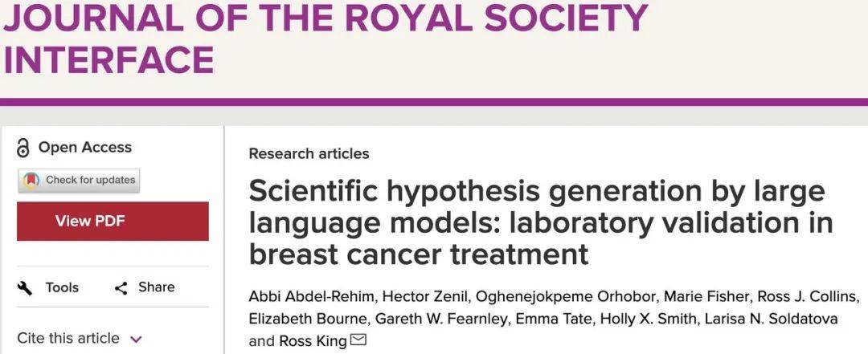Screen dimensions: 868x354
Task: Click the Check for updates bookmark icon
Action: (31, 181)
